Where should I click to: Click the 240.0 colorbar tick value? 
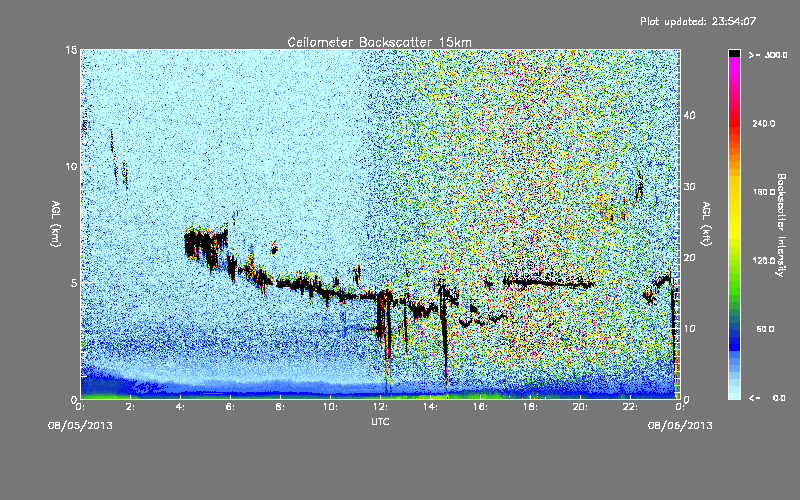click(764, 123)
